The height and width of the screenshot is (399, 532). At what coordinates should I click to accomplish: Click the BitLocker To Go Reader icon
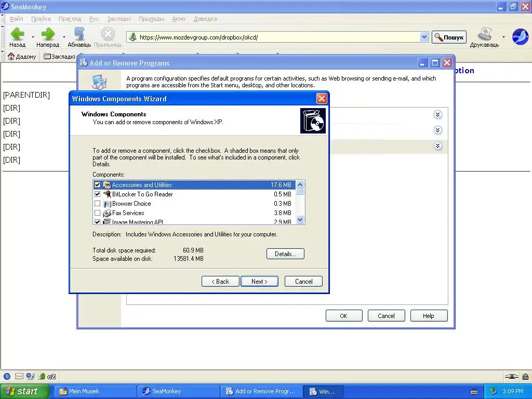tap(107, 194)
